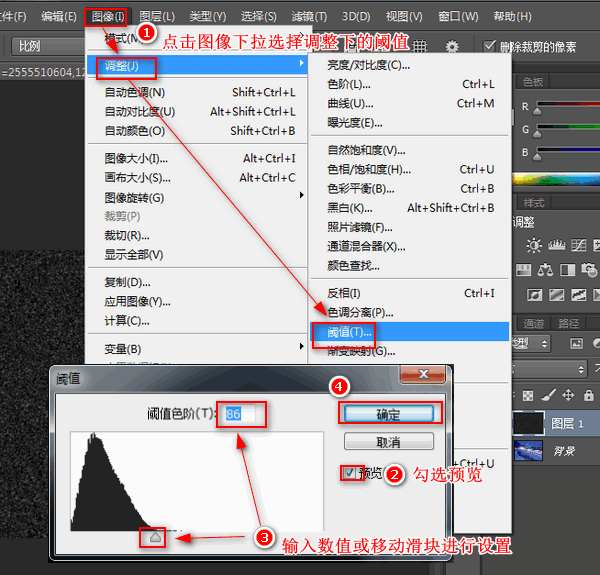Click the 取消 button in threshold dialog
600x575 pixels.
pos(389,442)
